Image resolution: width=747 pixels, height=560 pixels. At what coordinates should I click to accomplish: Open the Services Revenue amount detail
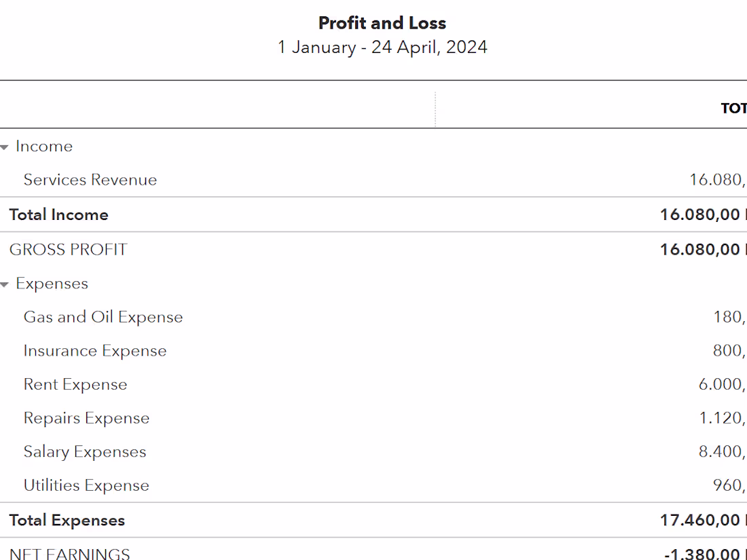point(717,180)
